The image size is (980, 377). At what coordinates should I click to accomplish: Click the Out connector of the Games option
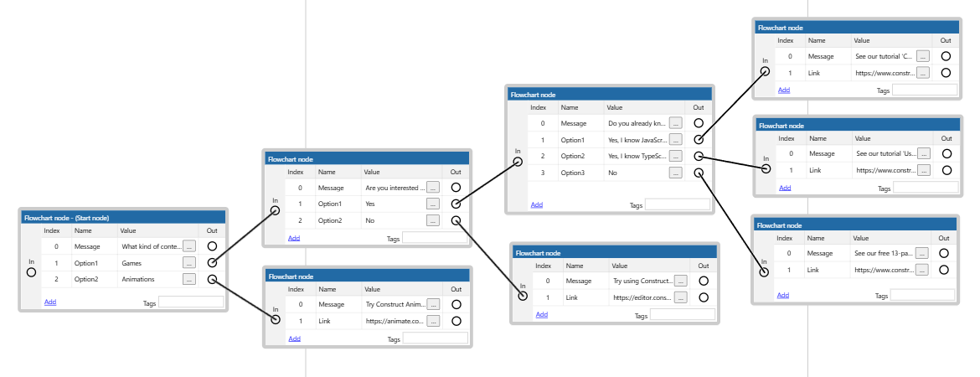[x=212, y=263]
